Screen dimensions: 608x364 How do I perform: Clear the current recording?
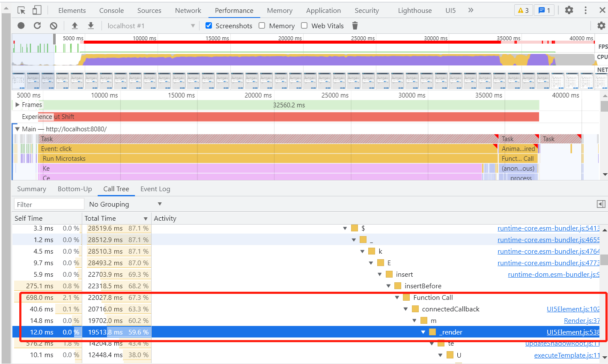coord(53,25)
